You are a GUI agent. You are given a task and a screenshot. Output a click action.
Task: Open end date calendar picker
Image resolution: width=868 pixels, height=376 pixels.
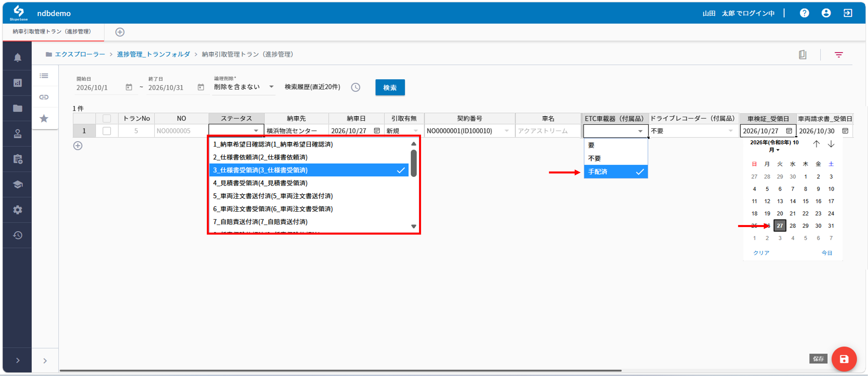point(201,87)
